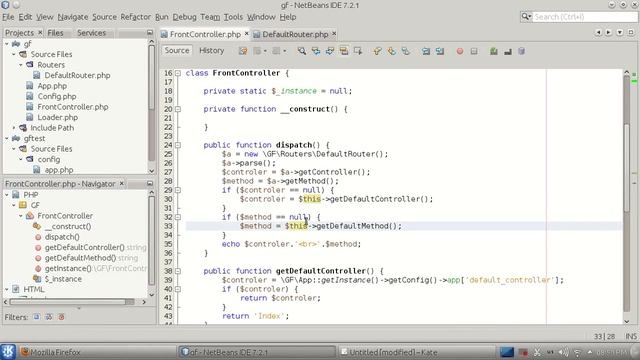The height and width of the screenshot is (360, 640).
Task: Switch to the Files panel tab
Action: [56, 33]
